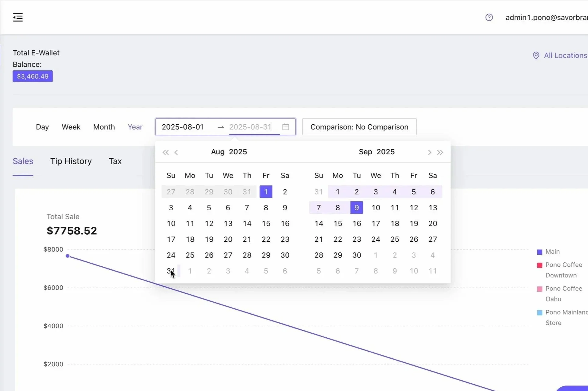Click the start date input 2025-08-01
This screenshot has height=391, width=588.
point(183,127)
